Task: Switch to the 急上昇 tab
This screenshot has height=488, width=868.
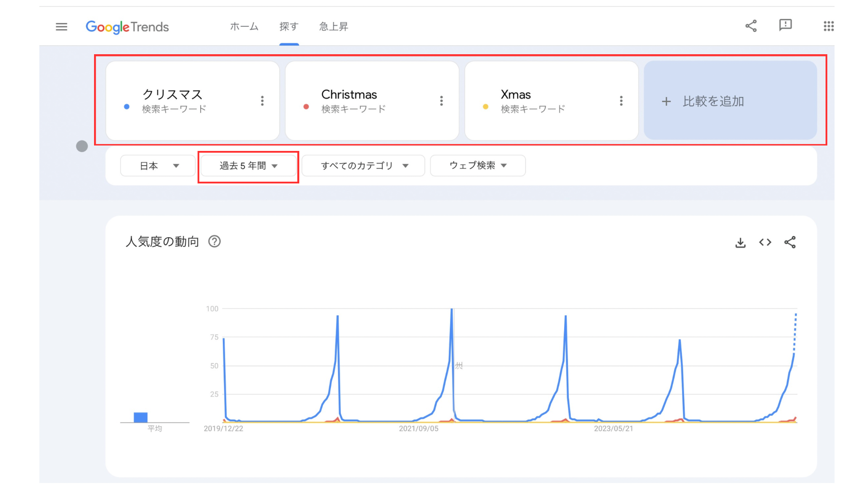Action: coord(334,27)
